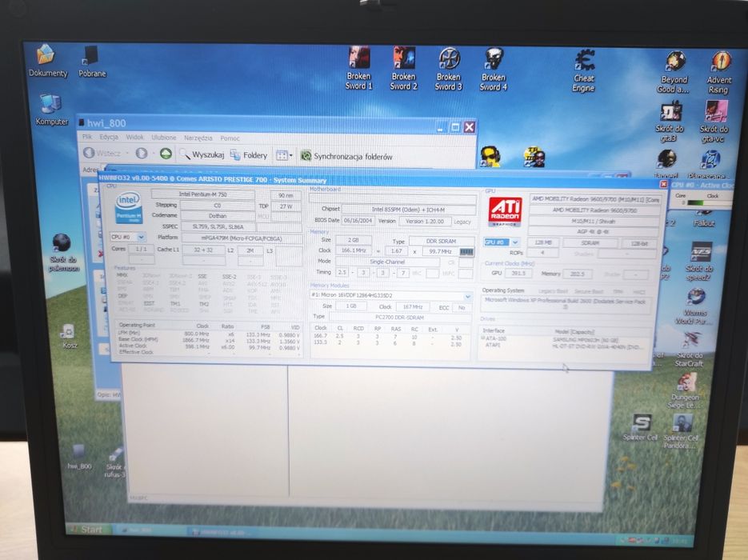
Task: Open the Edycja menu
Action: 108,137
